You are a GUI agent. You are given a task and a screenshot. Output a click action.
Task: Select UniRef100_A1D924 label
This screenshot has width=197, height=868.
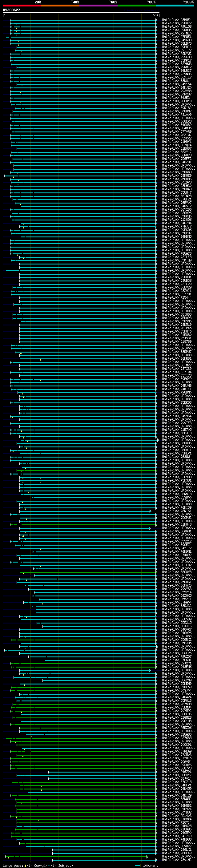coord(177,809)
